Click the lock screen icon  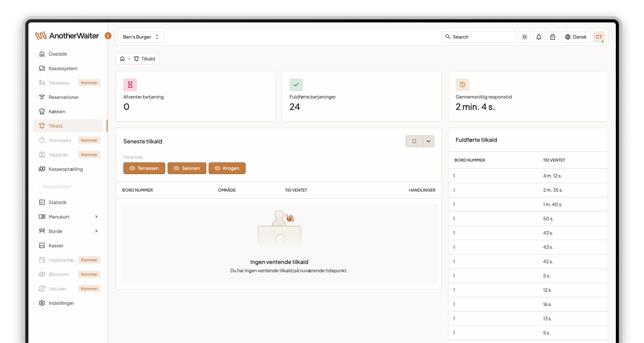[x=553, y=37]
